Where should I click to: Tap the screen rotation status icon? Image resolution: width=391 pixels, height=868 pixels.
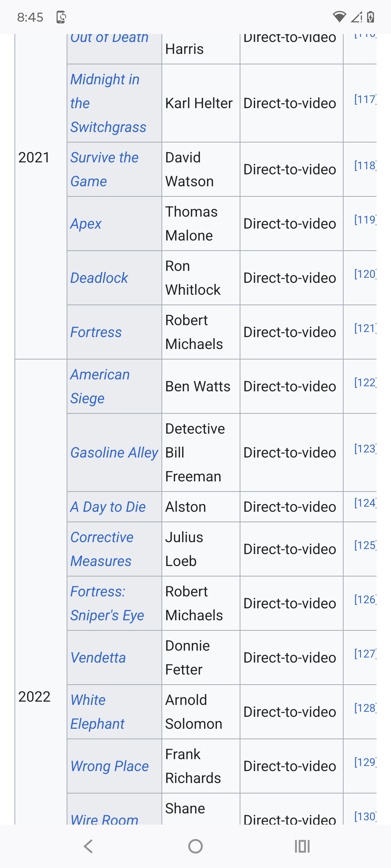click(x=61, y=17)
